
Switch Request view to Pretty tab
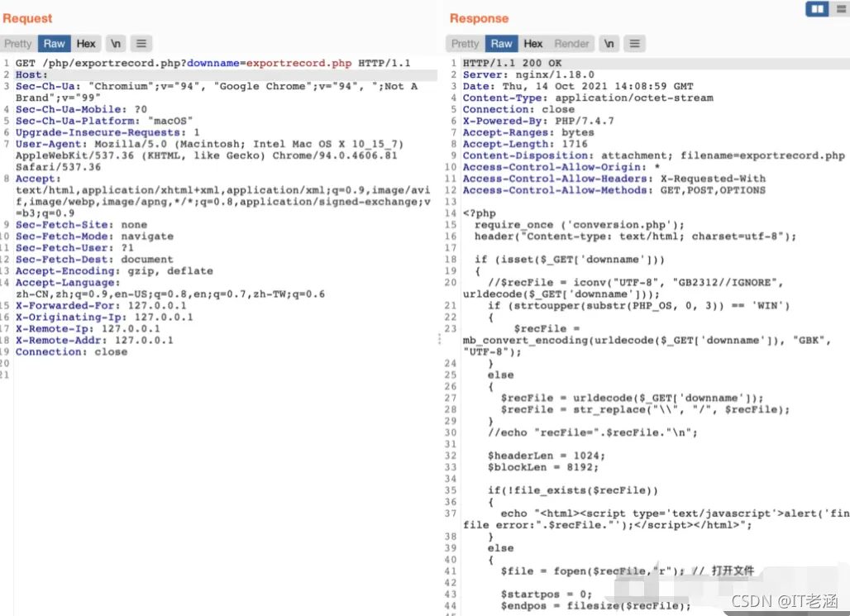point(18,43)
